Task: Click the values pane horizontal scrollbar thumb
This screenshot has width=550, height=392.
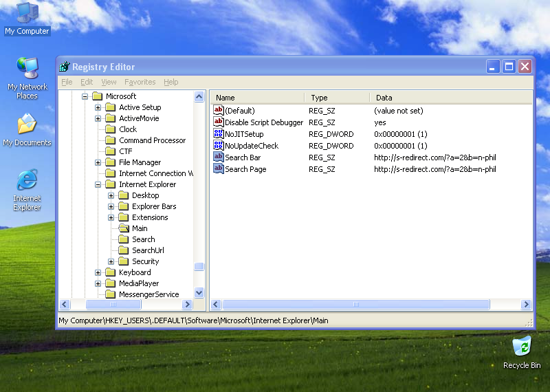Action: (355, 304)
